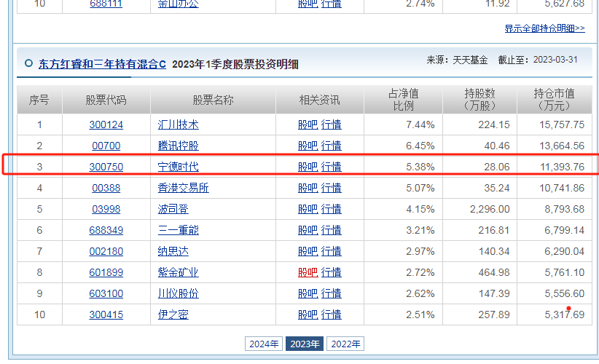Image resolution: width=599 pixels, height=364 pixels.
Task: Open 股吧 for 川仪股份
Action: 308,293
